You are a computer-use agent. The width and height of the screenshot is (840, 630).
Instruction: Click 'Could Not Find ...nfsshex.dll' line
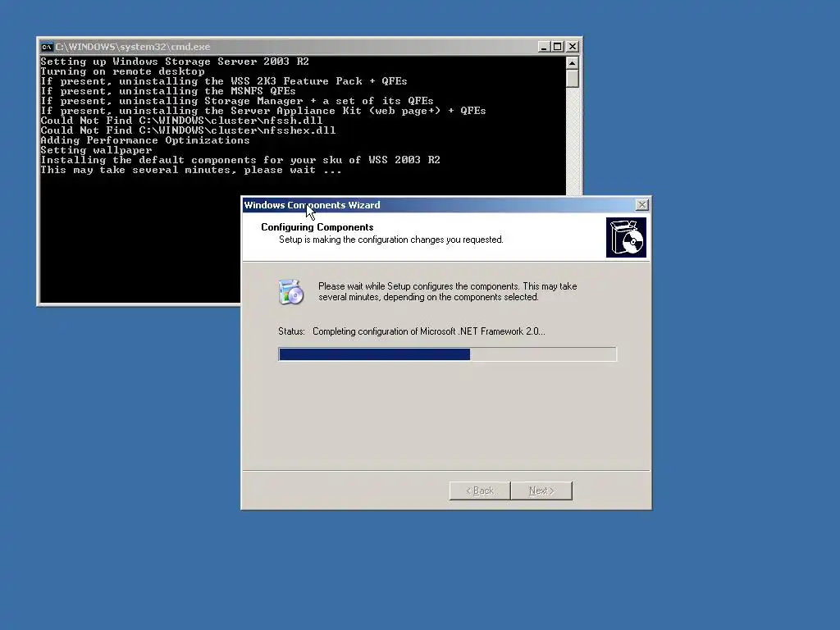click(x=188, y=130)
